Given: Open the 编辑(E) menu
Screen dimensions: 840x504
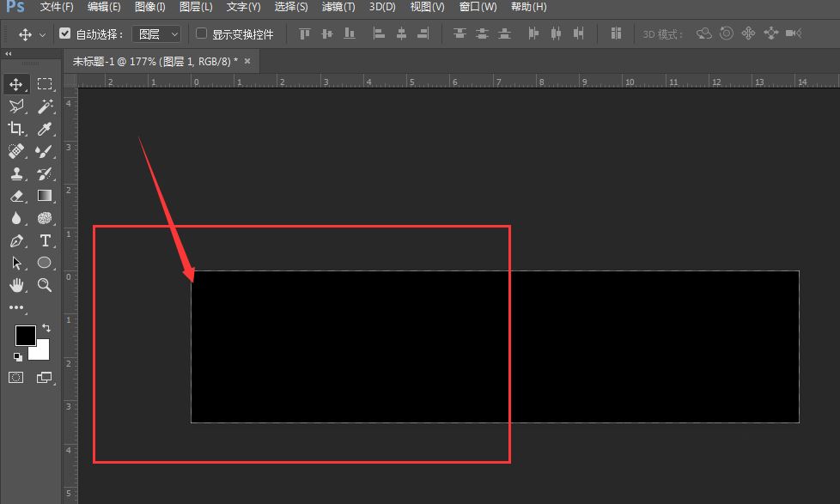Looking at the screenshot, I should 104,7.
